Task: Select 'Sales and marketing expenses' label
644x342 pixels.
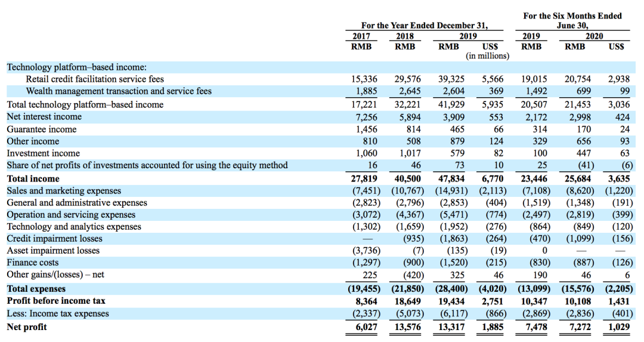Action: (x=64, y=190)
